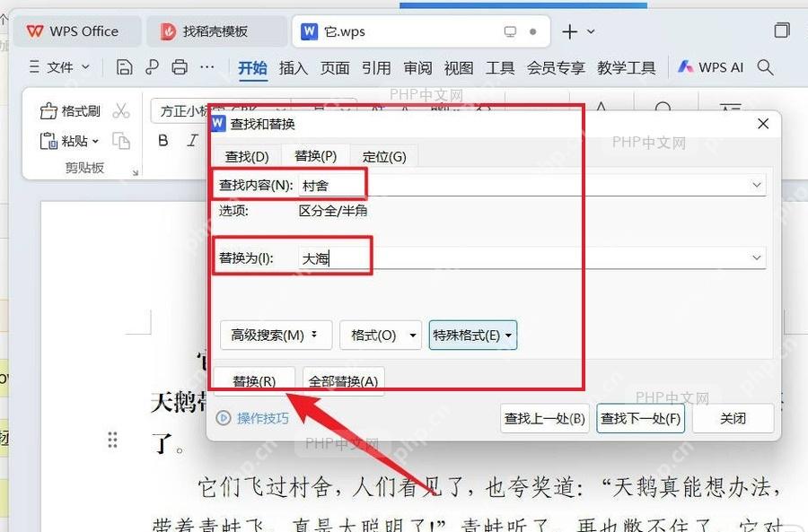Open the WPS Office home tab
The image size is (808, 532).
click(77, 31)
